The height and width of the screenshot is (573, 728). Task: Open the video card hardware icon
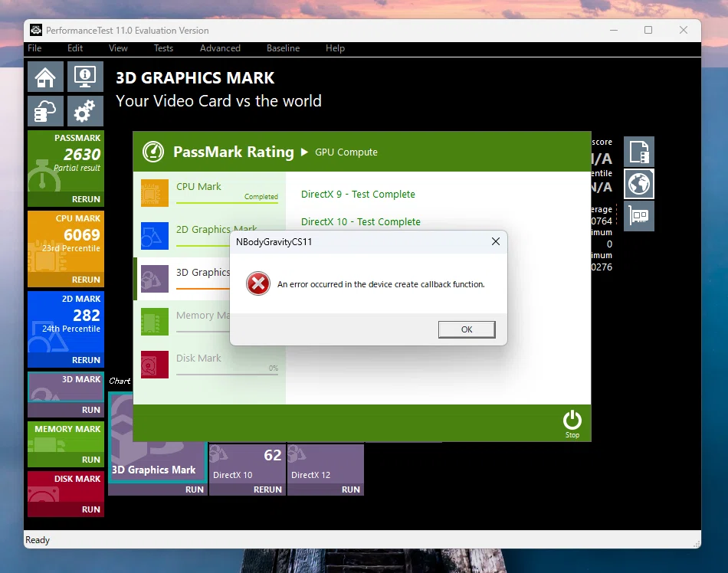[639, 216]
